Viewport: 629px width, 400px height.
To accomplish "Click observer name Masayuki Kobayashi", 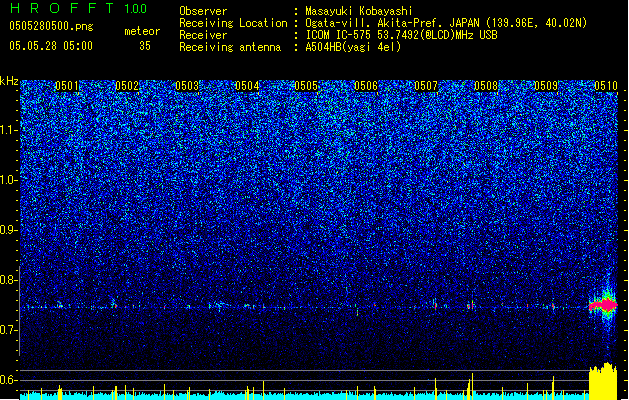I will click(x=359, y=11).
